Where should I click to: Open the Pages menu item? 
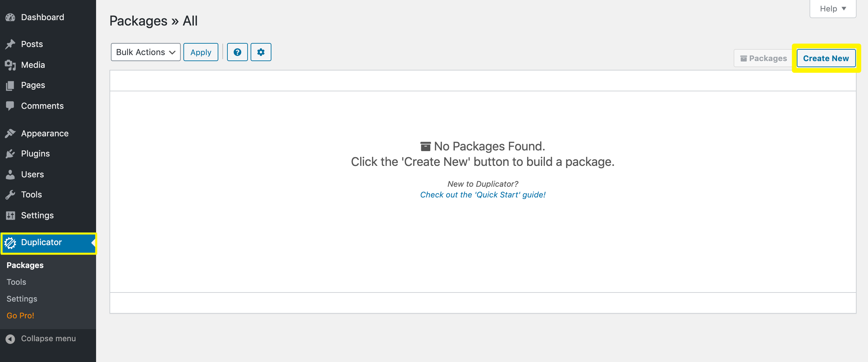tap(33, 85)
